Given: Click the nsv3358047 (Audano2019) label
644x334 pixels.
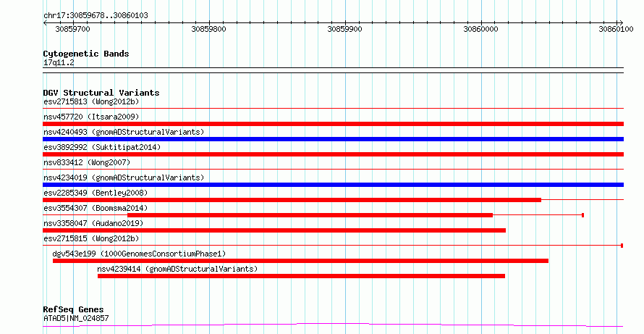Looking at the screenshot, I should coord(93,223).
